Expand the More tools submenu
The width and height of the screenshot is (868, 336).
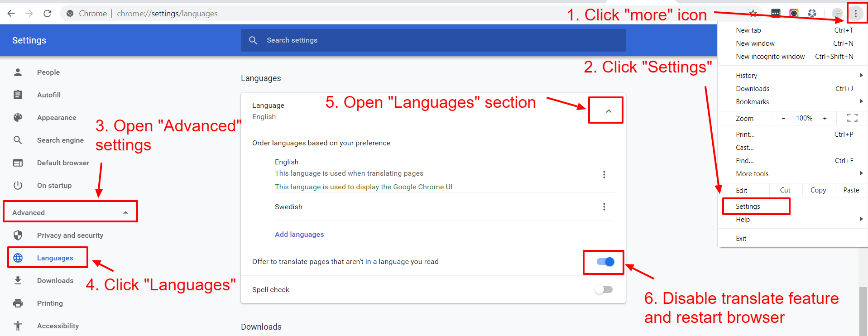861,173
